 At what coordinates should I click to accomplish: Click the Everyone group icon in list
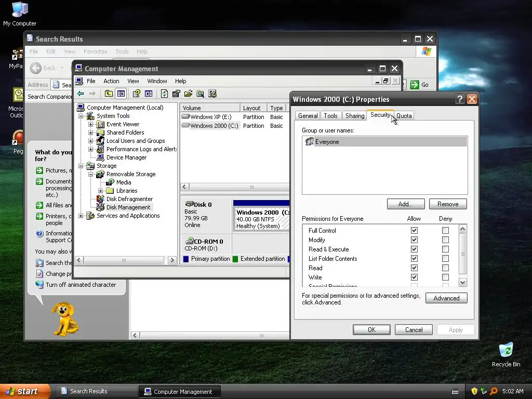(310, 141)
